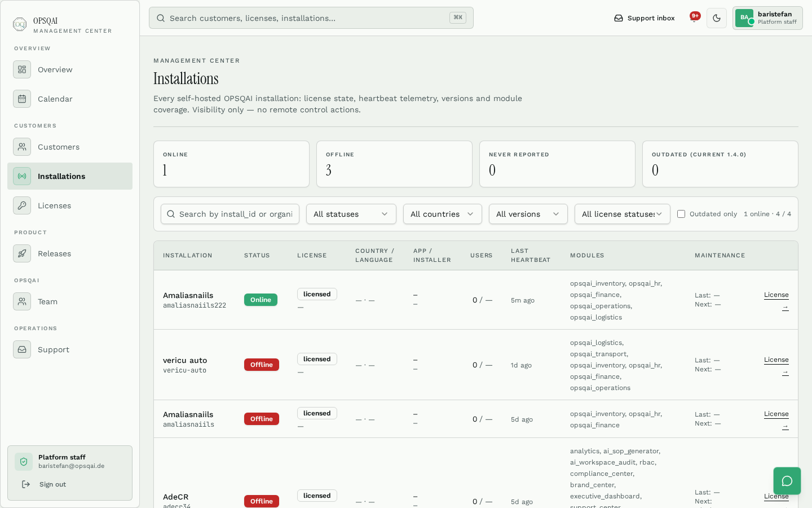Click the Offline stat card
Viewport: 812px width, 508px height.
(394, 164)
